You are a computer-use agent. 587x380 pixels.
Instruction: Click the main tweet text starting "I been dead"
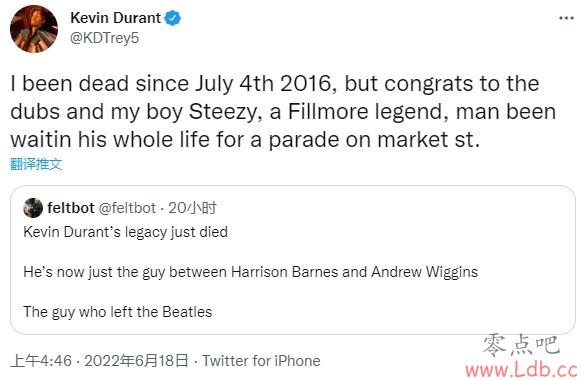coord(283,112)
